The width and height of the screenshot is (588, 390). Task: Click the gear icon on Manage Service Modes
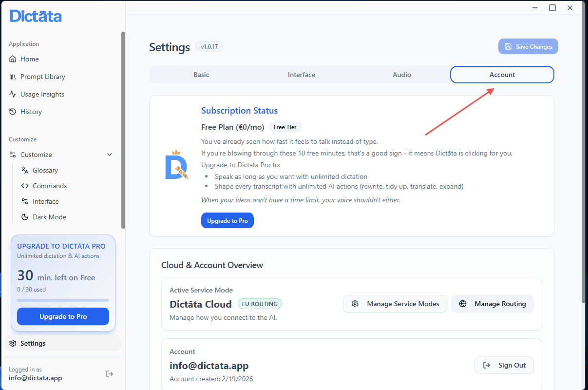(356, 304)
